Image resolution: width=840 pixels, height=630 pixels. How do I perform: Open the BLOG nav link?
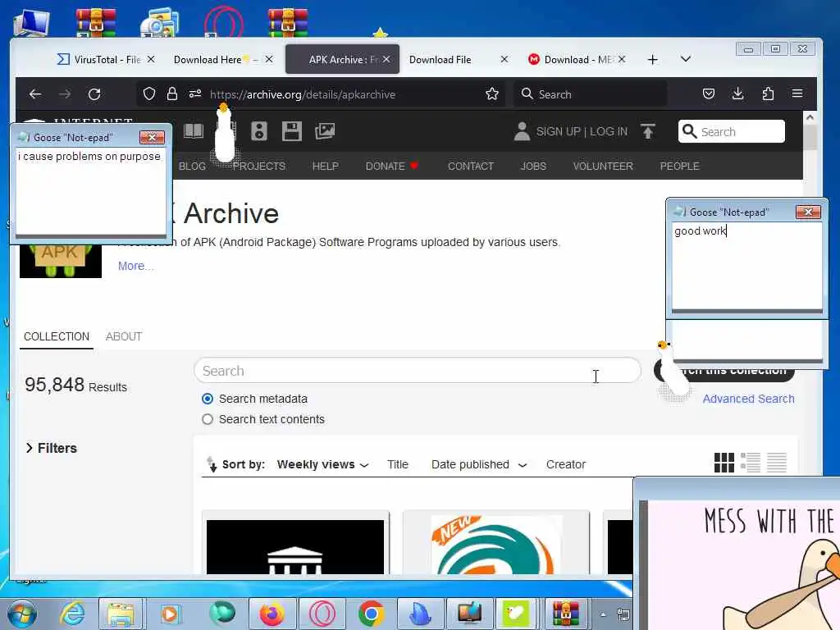tap(192, 166)
